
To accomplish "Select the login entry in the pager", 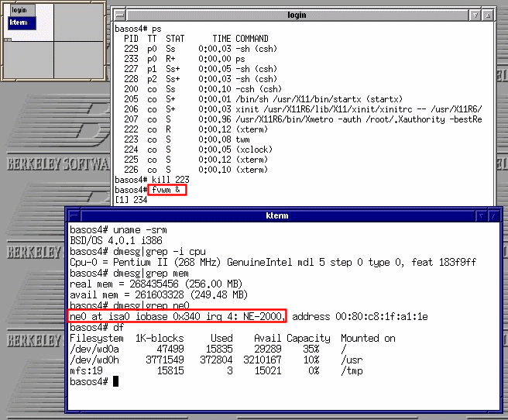I will (22, 10).
